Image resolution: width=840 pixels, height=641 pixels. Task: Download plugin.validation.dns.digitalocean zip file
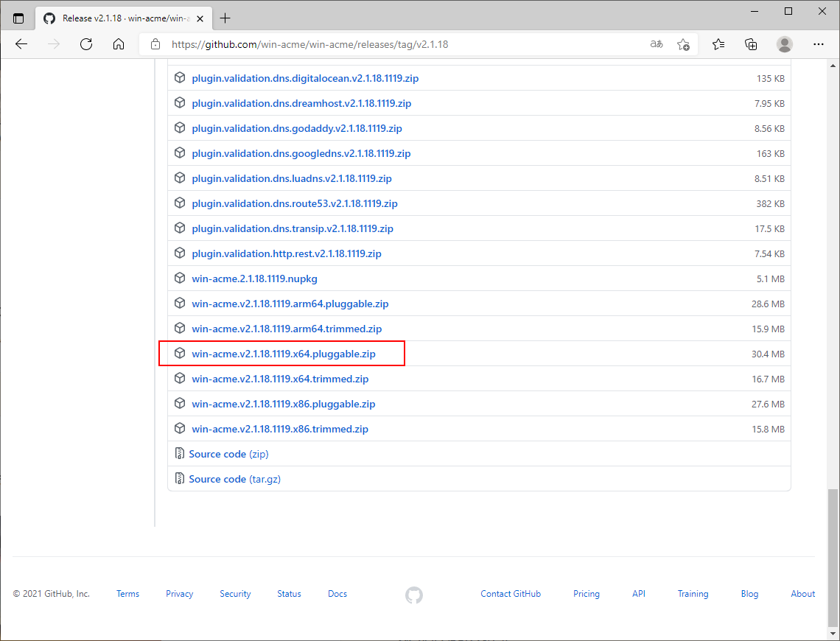305,78
